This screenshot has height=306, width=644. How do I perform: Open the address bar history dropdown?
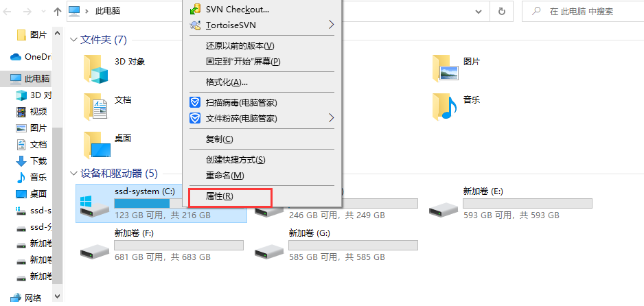coord(479,12)
